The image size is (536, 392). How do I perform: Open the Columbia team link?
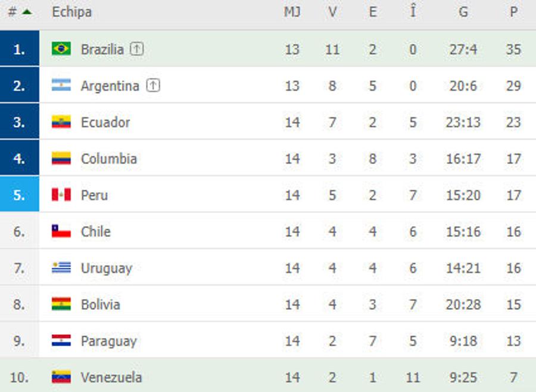click(109, 159)
